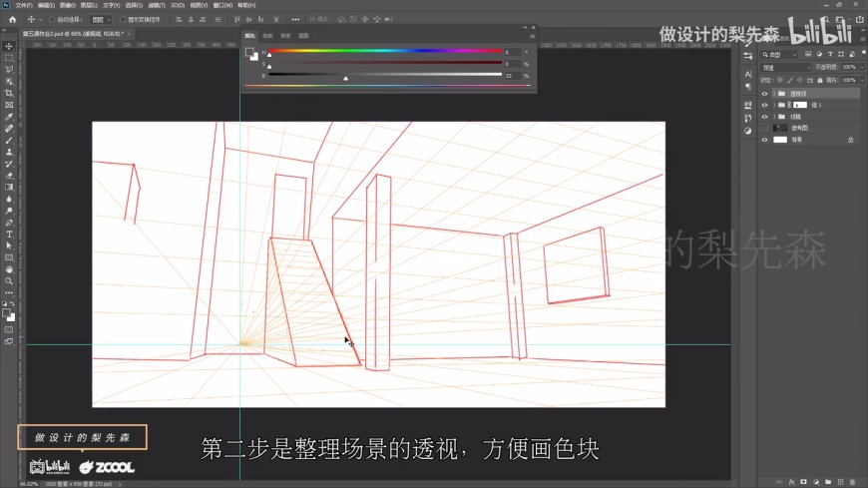Screen dimensions: 868x488
Task: Open the opacity value dropdown arrow
Action: pyautogui.click(x=862, y=67)
